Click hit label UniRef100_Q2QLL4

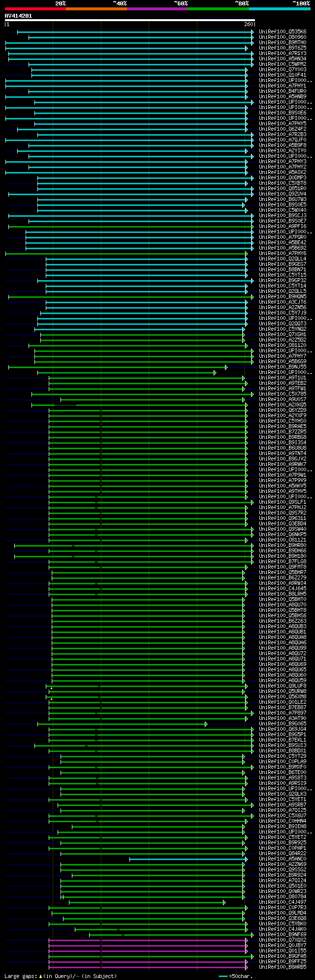(283, 259)
